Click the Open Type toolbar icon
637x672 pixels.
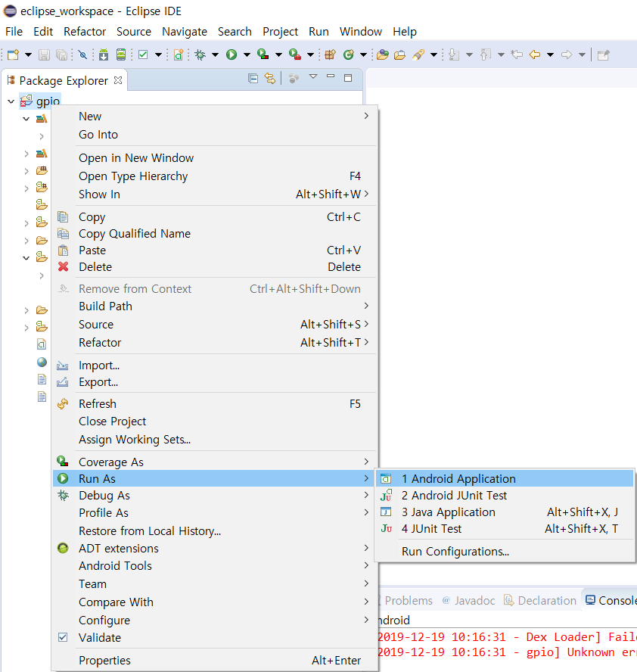383,54
